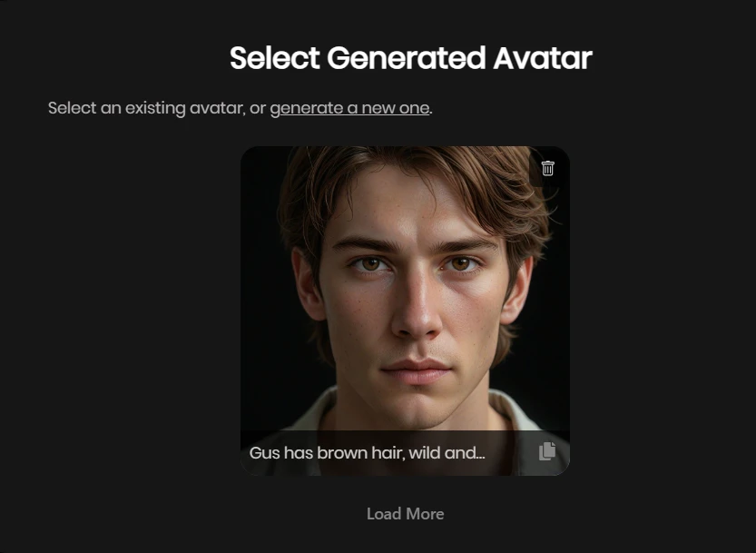The image size is (756, 553).
Task: Copy prompt text from avatar caption bar
Action: [547, 451]
